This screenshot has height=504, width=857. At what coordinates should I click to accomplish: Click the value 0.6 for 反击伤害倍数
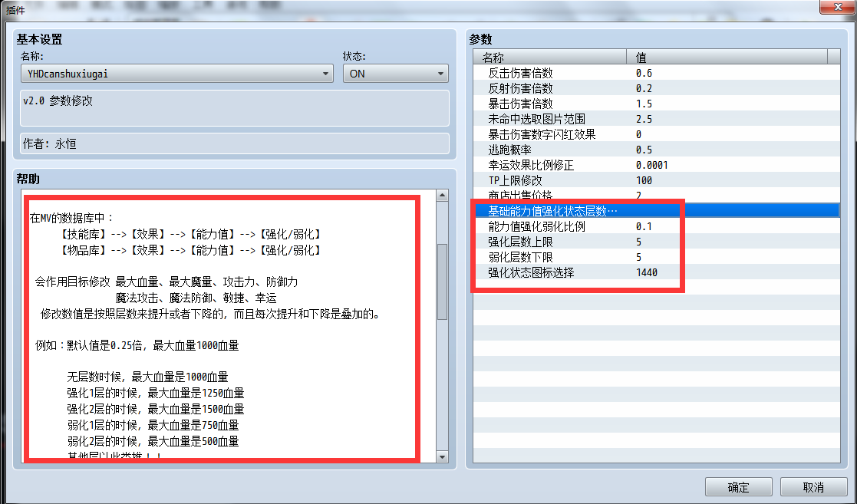[x=644, y=73]
